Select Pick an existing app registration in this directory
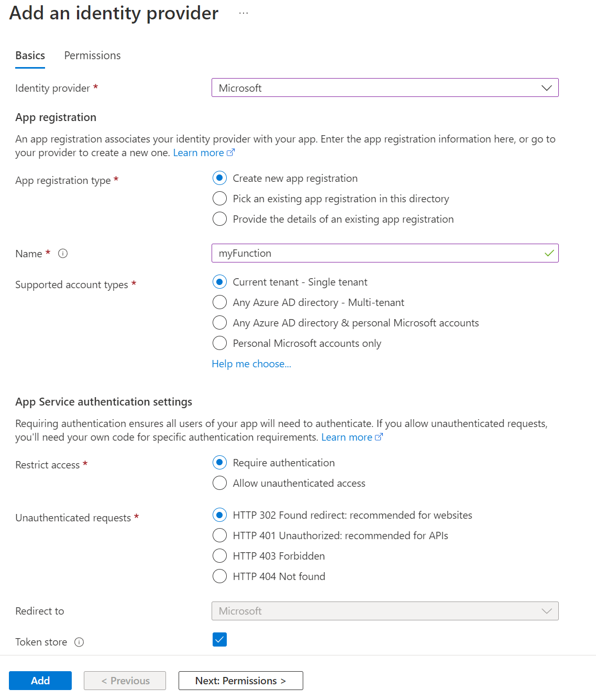The height and width of the screenshot is (700, 596). [219, 198]
